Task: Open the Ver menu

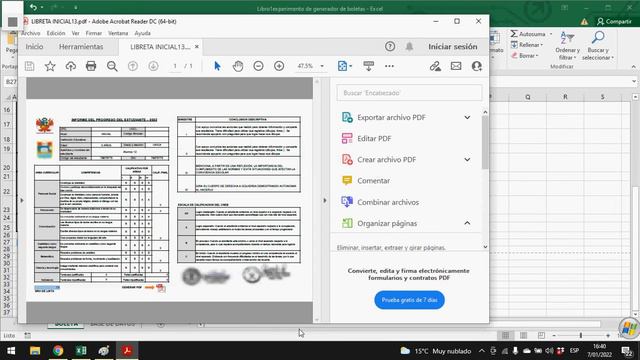Action: pyautogui.click(x=76, y=33)
